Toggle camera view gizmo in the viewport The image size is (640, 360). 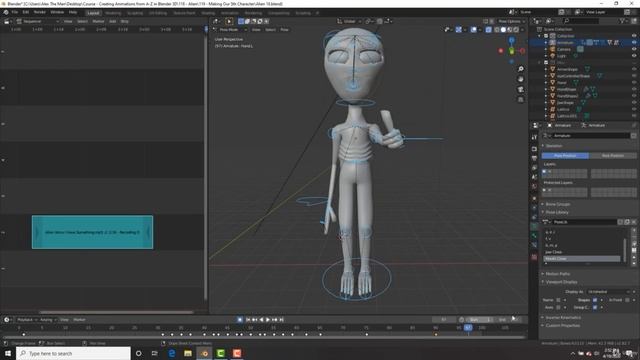tap(520, 89)
